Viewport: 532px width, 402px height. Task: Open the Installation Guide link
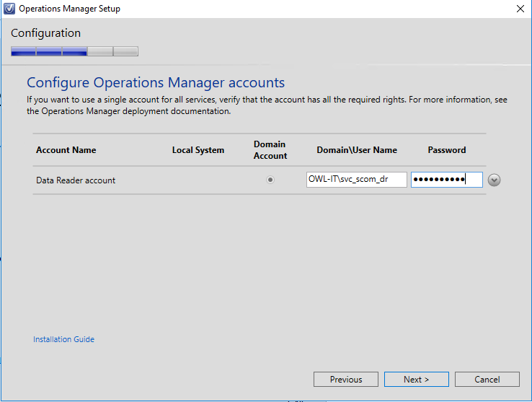pos(63,339)
